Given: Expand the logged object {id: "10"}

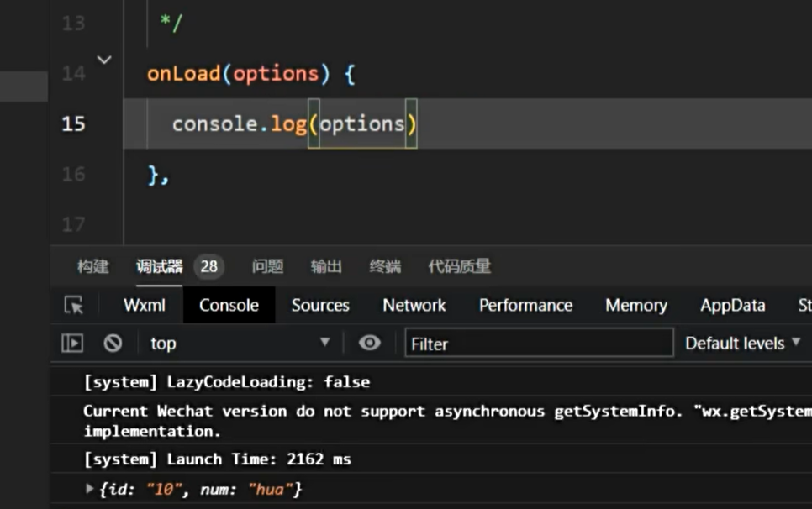Looking at the screenshot, I should pos(90,489).
